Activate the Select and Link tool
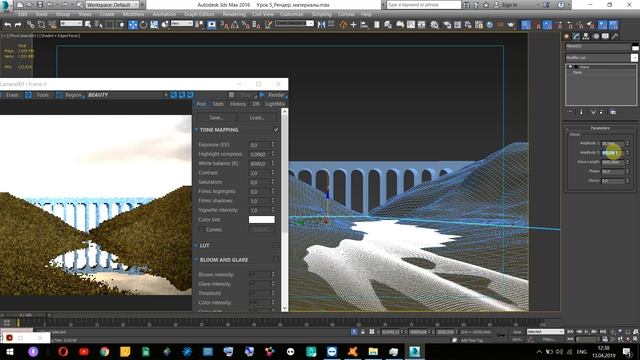 click(31, 24)
